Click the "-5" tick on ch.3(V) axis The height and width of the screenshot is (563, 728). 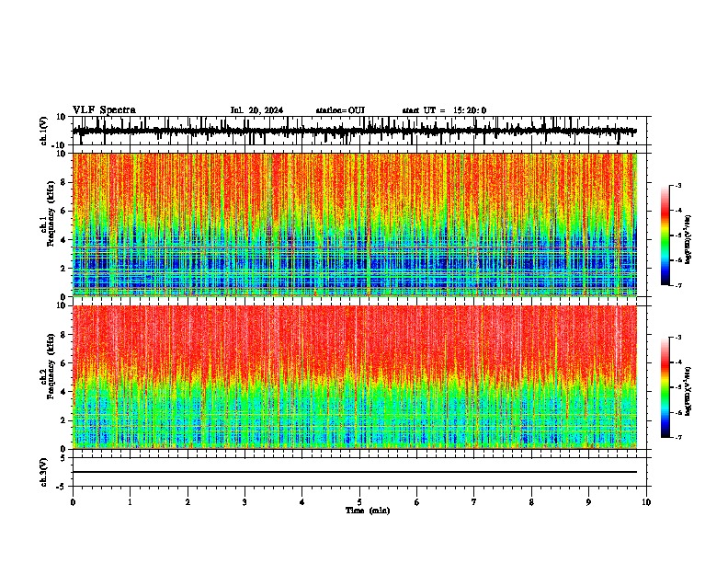click(x=62, y=487)
